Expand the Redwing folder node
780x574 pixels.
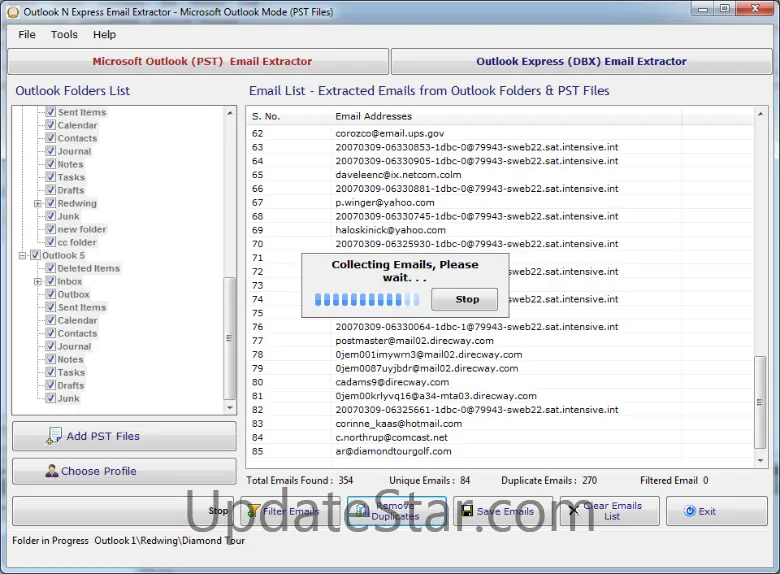pos(37,203)
